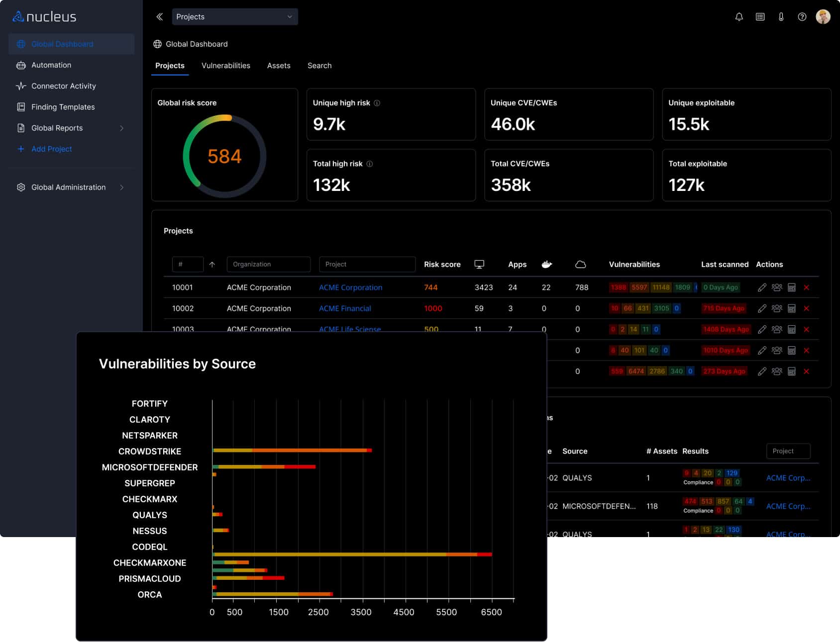The height and width of the screenshot is (642, 840).
Task: Open the help question mark icon
Action: (802, 17)
